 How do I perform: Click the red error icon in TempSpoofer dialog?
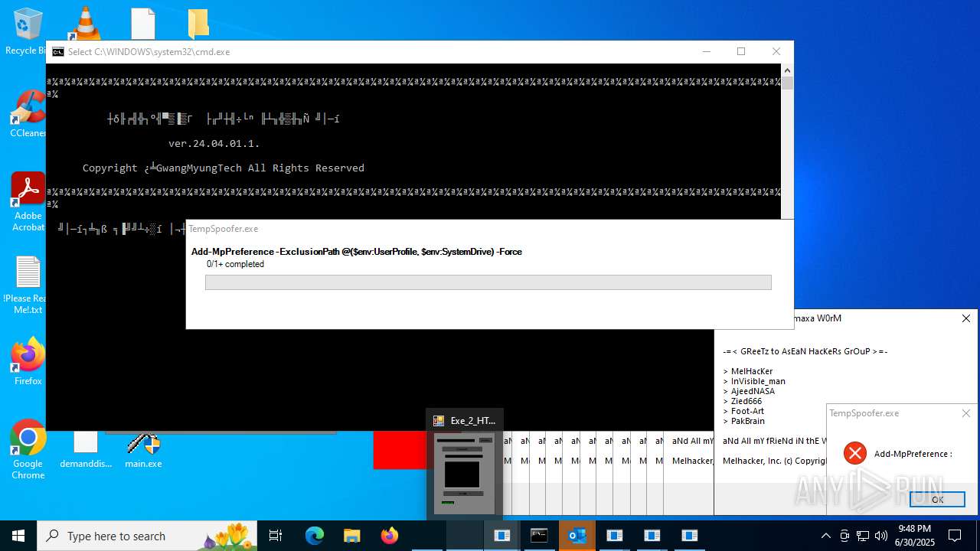tap(854, 453)
